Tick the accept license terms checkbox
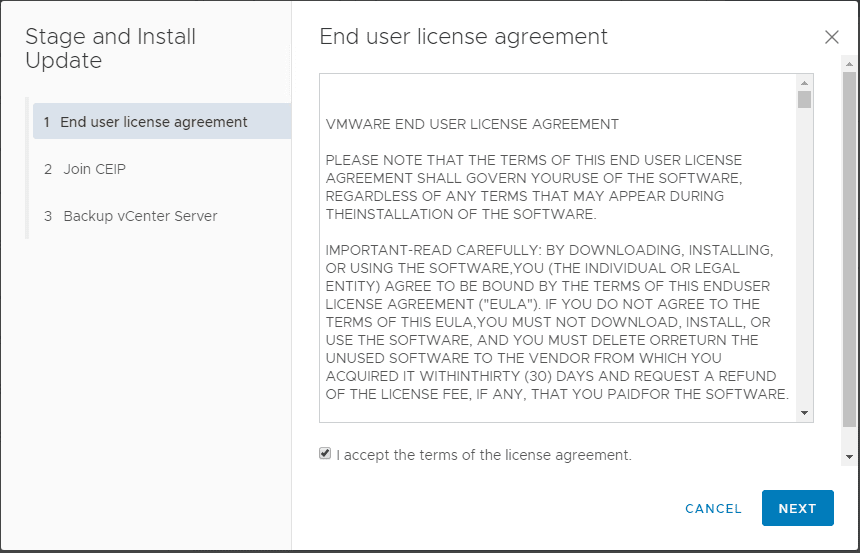The width and height of the screenshot is (860, 553). (x=325, y=454)
